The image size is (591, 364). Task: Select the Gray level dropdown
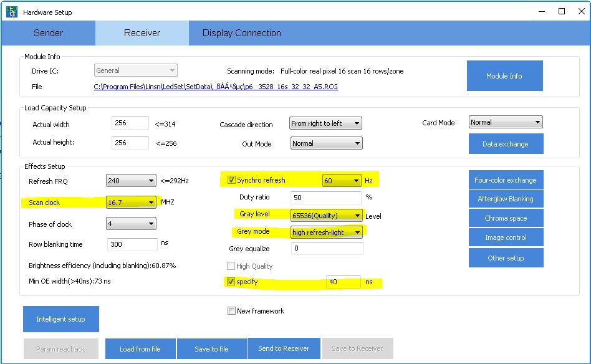point(326,216)
